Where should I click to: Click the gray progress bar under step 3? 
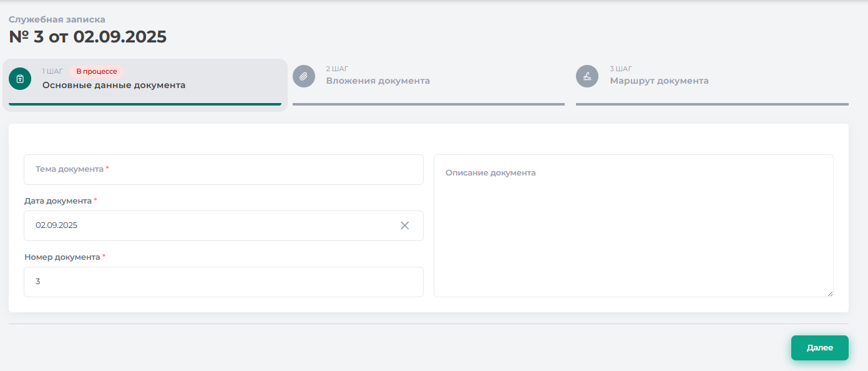[x=712, y=104]
